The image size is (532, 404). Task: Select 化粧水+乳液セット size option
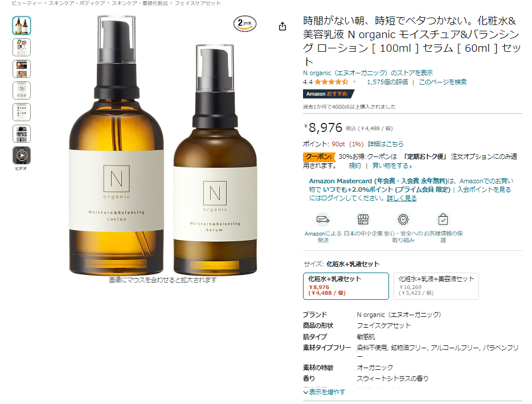[346, 286]
